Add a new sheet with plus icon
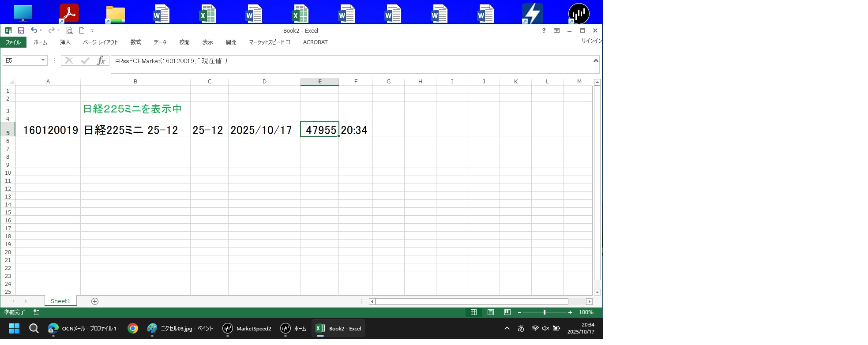 click(94, 301)
